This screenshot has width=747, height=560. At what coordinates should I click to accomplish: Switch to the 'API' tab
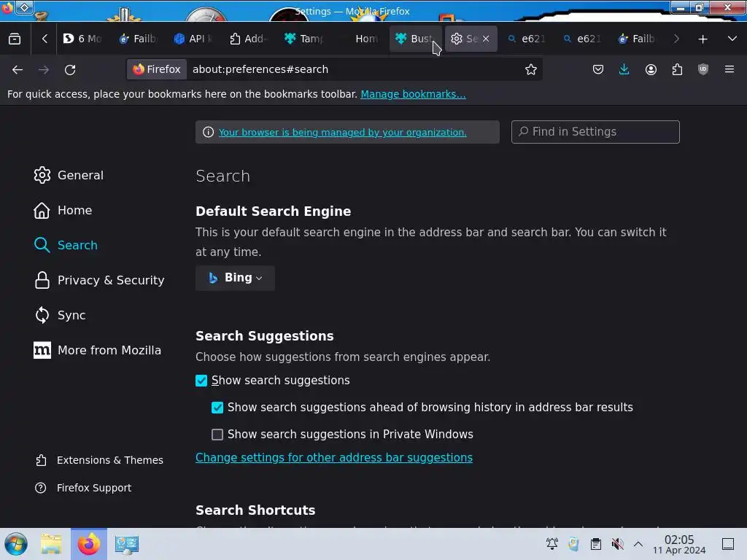click(x=193, y=39)
